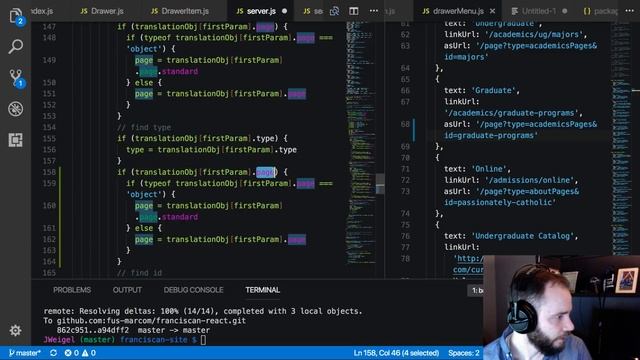Open the Search view in activity bar

pos(16,47)
